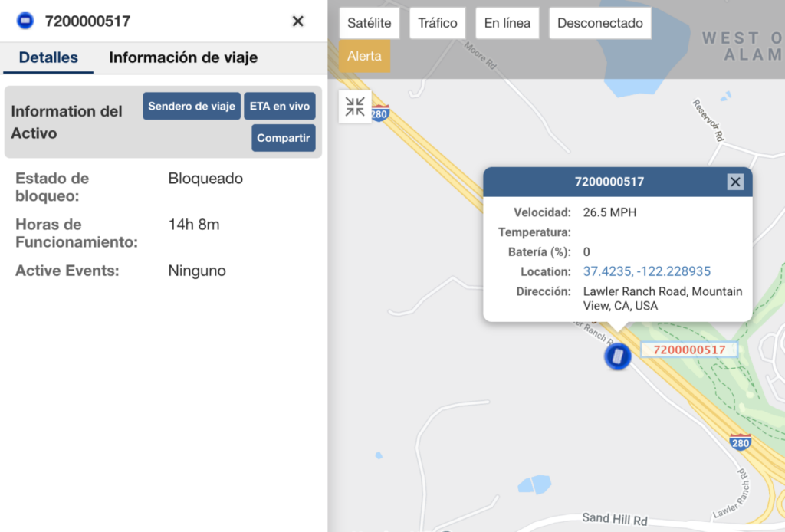Viewport: 785px width, 532px height.
Task: Enable the Tráfico map layer
Action: point(437,23)
